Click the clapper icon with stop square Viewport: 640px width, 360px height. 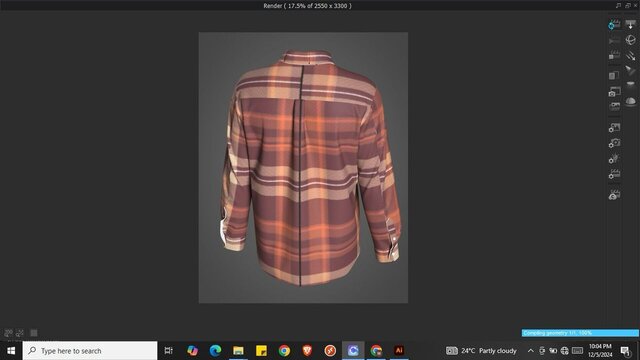tap(614, 55)
